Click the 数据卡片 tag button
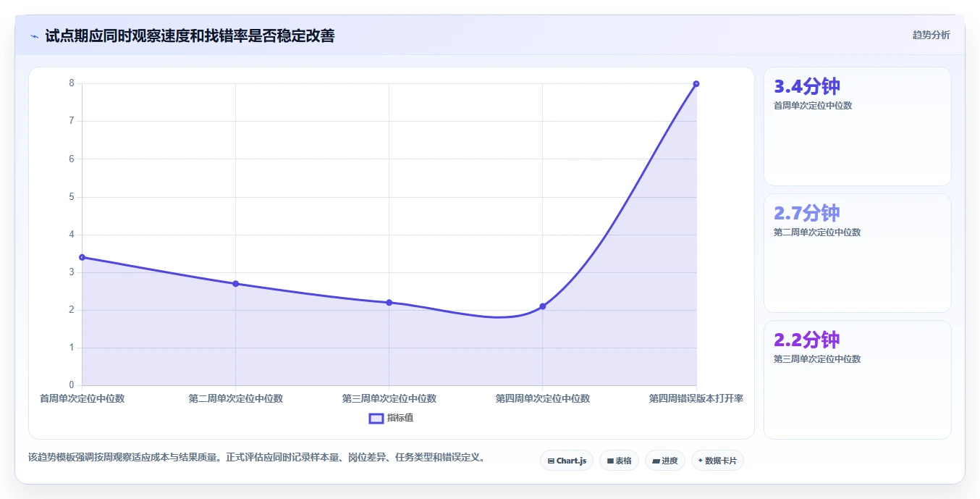The image size is (980, 499). (717, 461)
